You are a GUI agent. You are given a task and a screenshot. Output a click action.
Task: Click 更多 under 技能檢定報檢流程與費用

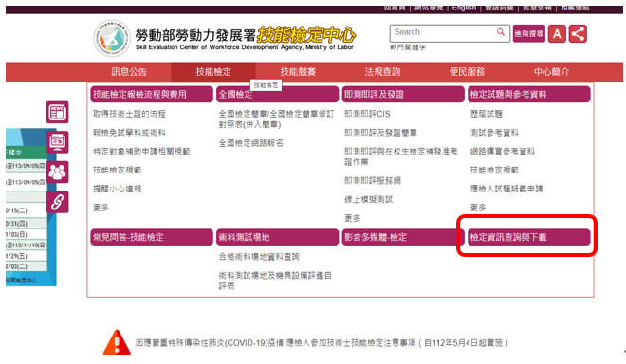[x=101, y=208]
